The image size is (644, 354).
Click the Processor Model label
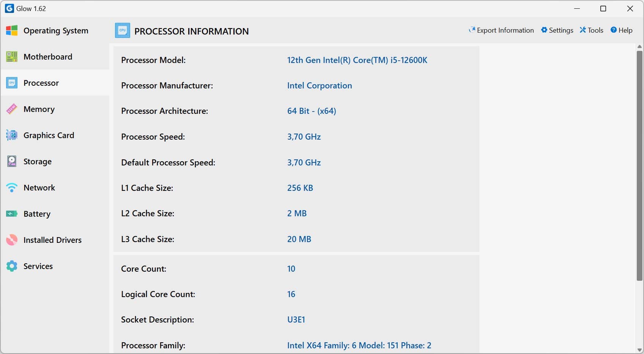(153, 60)
